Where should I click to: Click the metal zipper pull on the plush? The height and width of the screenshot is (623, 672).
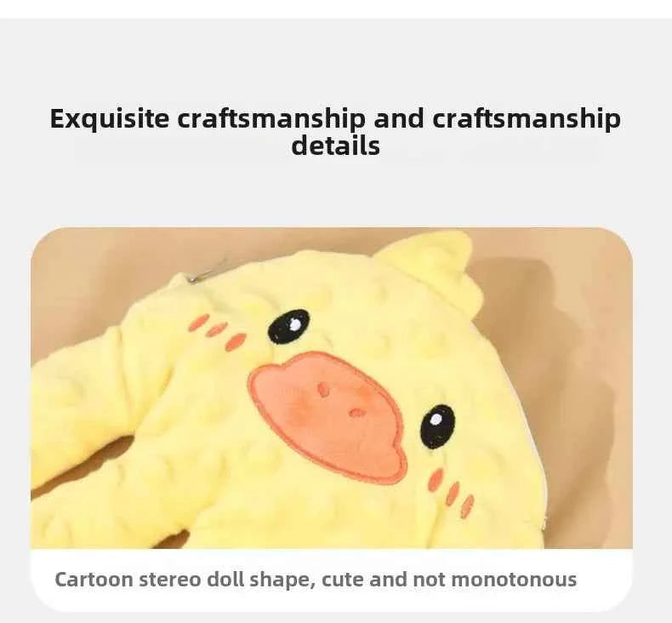pyautogui.click(x=210, y=270)
